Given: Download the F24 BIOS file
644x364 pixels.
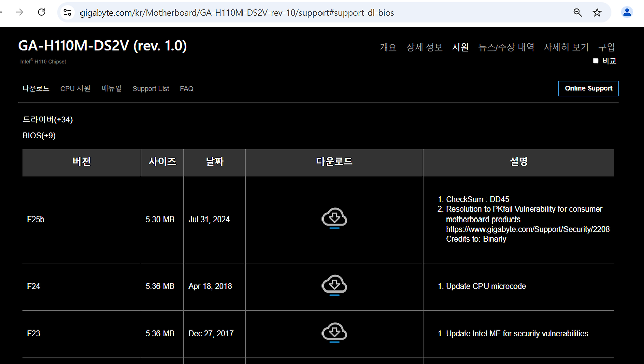Looking at the screenshot, I should point(334,286).
